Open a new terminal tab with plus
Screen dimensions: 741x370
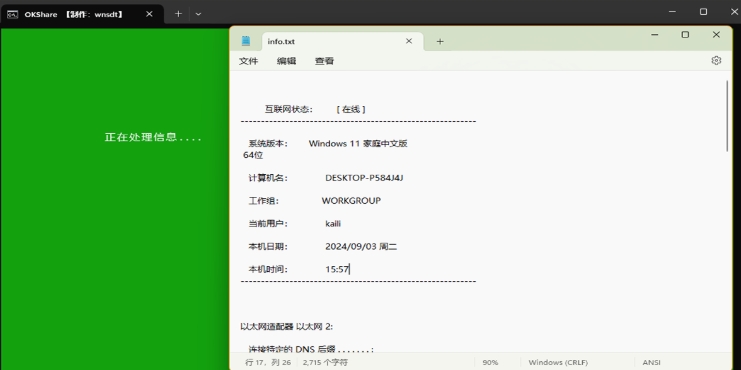[178, 14]
